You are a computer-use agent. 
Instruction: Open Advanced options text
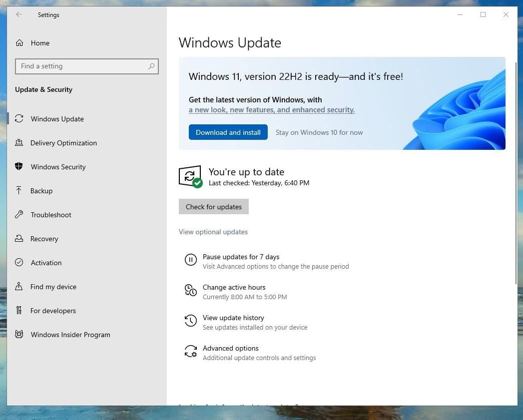(x=230, y=348)
